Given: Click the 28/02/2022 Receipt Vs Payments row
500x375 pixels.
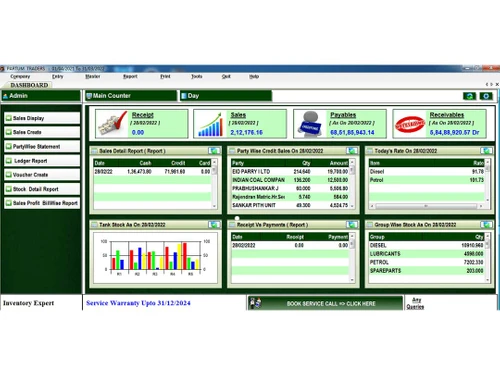Looking at the screenshot, I should pos(290,245).
